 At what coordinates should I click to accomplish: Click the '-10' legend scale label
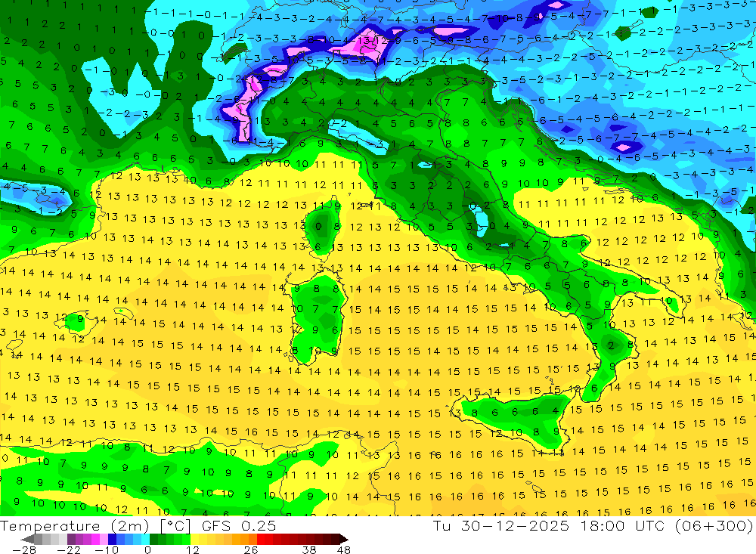(107, 550)
